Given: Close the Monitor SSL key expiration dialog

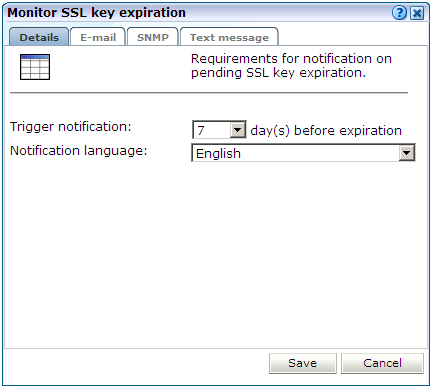Looking at the screenshot, I should tap(417, 13).
